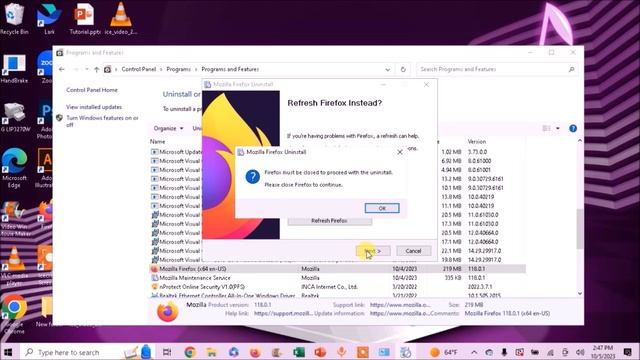This screenshot has height=360, width=640.
Task: Click the Up one level arrow
Action: (96, 69)
